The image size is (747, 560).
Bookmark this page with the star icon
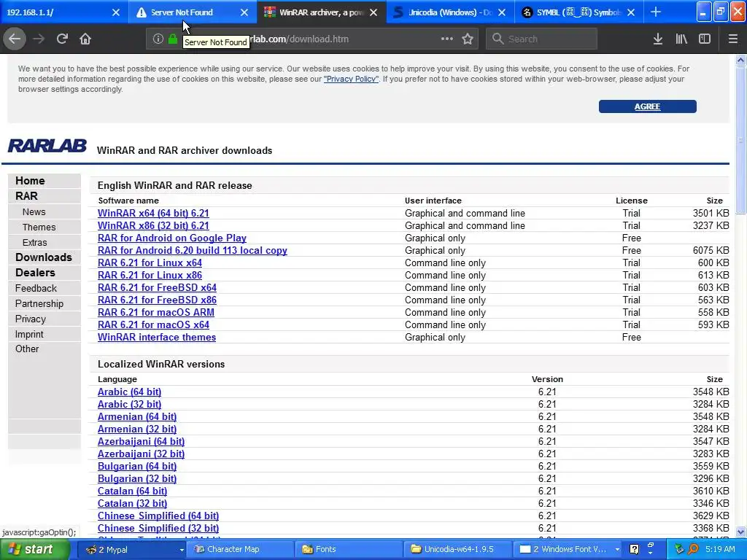pyautogui.click(x=468, y=39)
